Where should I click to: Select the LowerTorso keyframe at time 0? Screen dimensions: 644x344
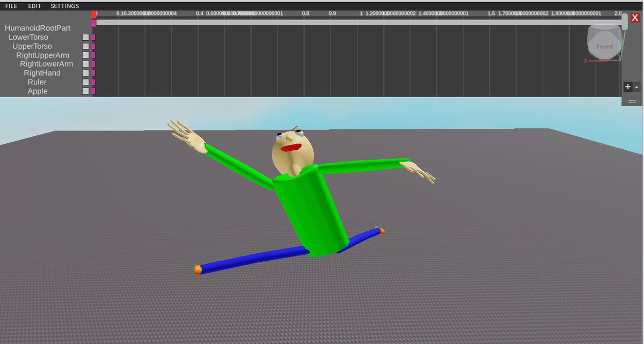pyautogui.click(x=93, y=38)
